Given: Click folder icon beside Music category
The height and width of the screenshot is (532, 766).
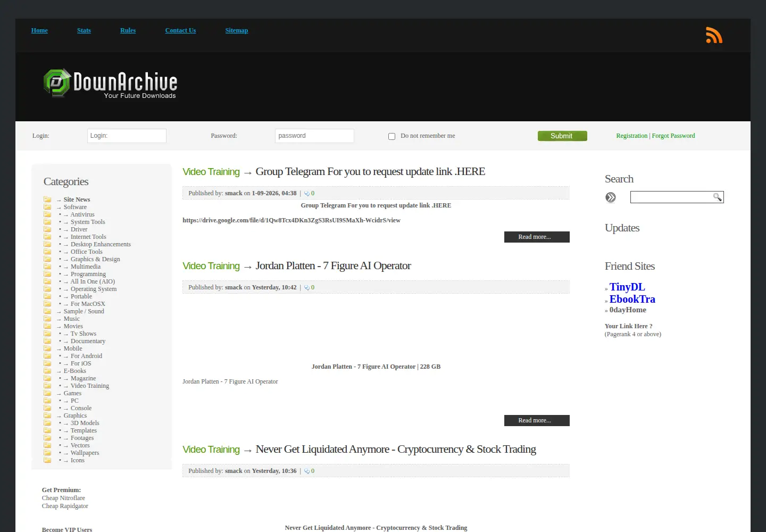Looking at the screenshot, I should (x=47, y=319).
